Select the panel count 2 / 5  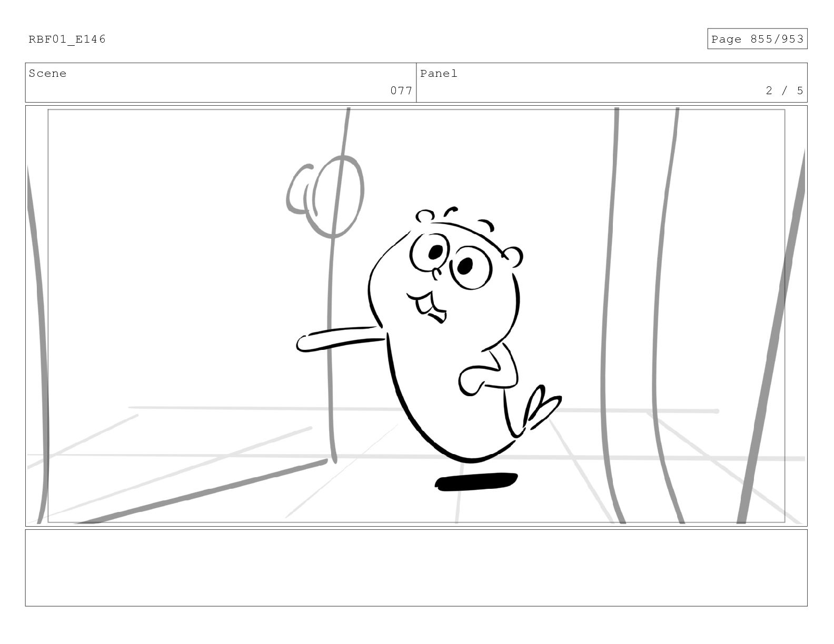coord(785,90)
